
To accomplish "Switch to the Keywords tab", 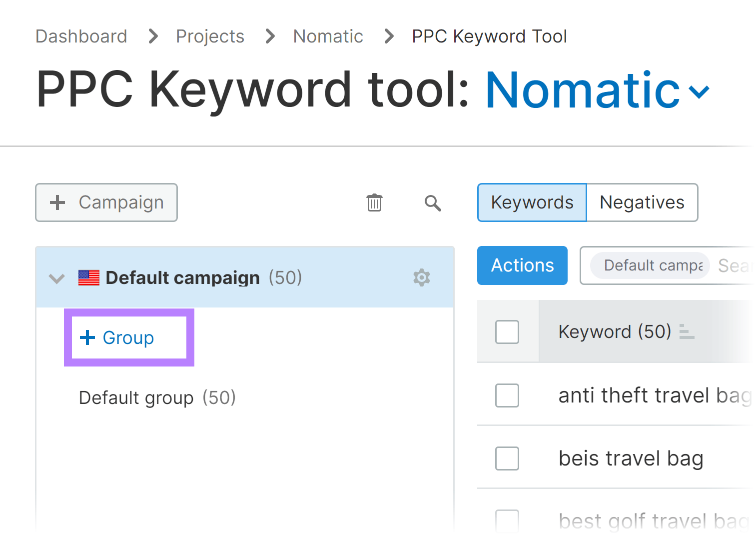I will pos(532,202).
